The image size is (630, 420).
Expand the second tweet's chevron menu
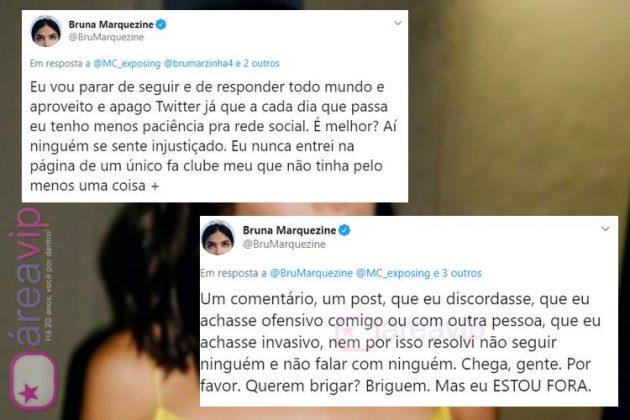tap(605, 229)
